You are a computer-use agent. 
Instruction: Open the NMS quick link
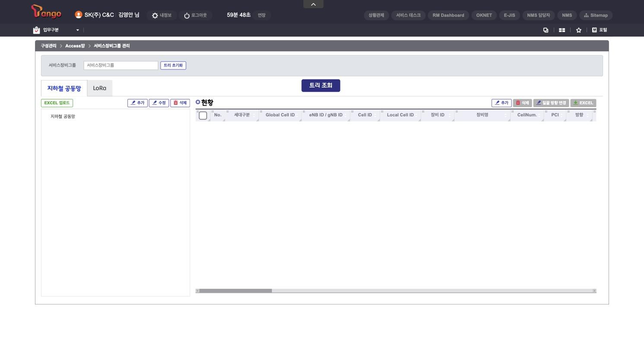click(567, 16)
